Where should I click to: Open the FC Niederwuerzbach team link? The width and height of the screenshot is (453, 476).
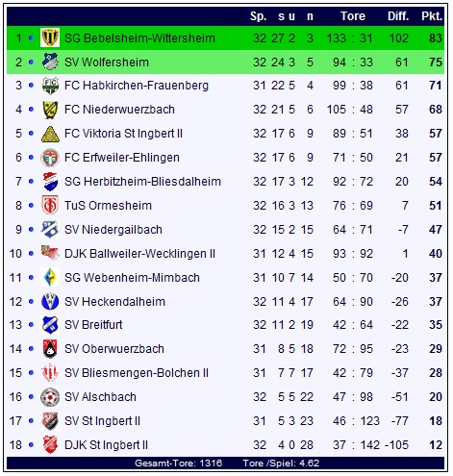pyautogui.click(x=119, y=110)
